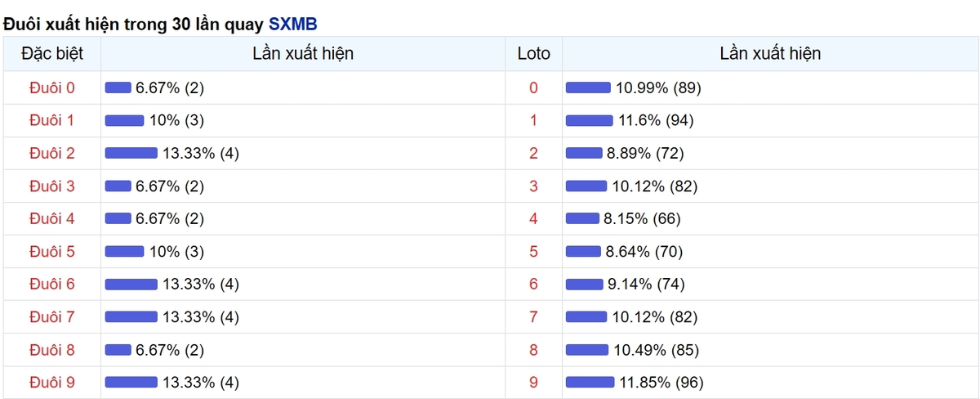The image size is (980, 399).
Task: Select Loto number 8 cell
Action: [x=534, y=349]
